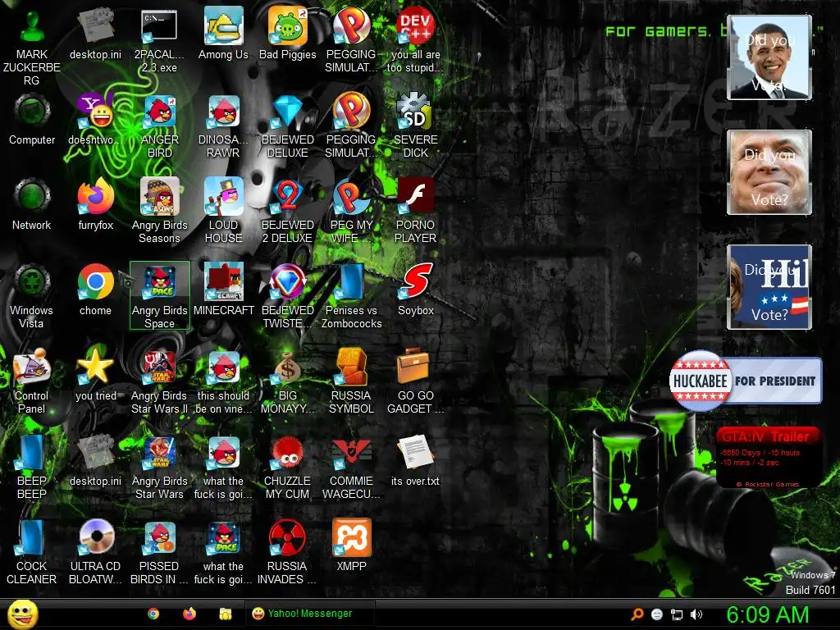Open the DEV C++ shortcut icon
Image resolution: width=840 pixels, height=630 pixels.
(416, 39)
